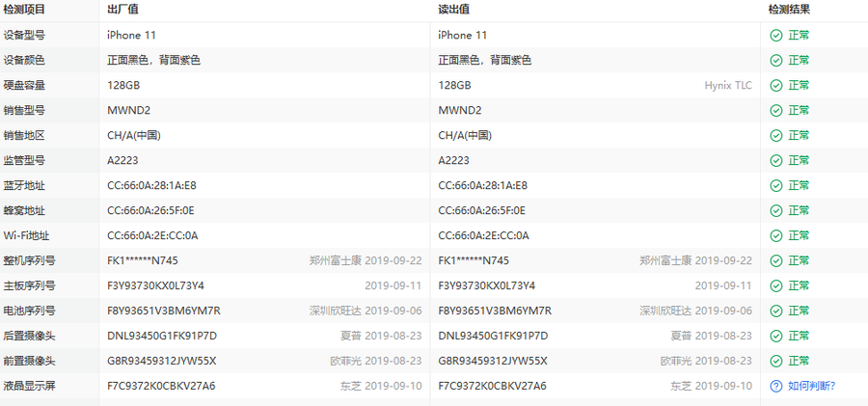Click the Hynix TLC storage note
Screen dimensions: 868x406
coord(728,85)
